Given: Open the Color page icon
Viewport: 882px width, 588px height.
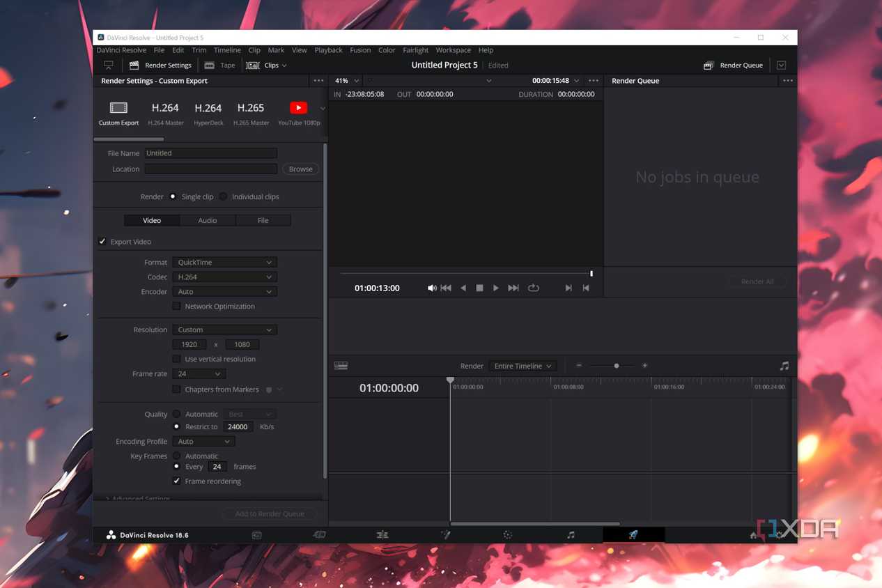Looking at the screenshot, I should tap(507, 535).
